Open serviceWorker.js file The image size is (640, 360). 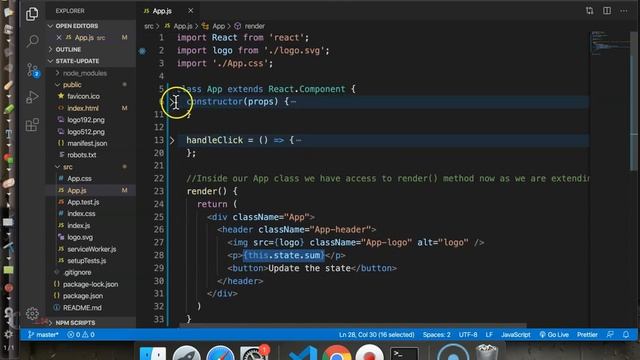[91, 249]
